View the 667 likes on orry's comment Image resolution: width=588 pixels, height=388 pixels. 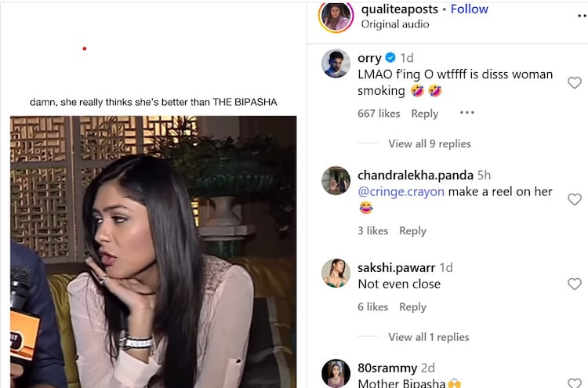click(x=379, y=113)
